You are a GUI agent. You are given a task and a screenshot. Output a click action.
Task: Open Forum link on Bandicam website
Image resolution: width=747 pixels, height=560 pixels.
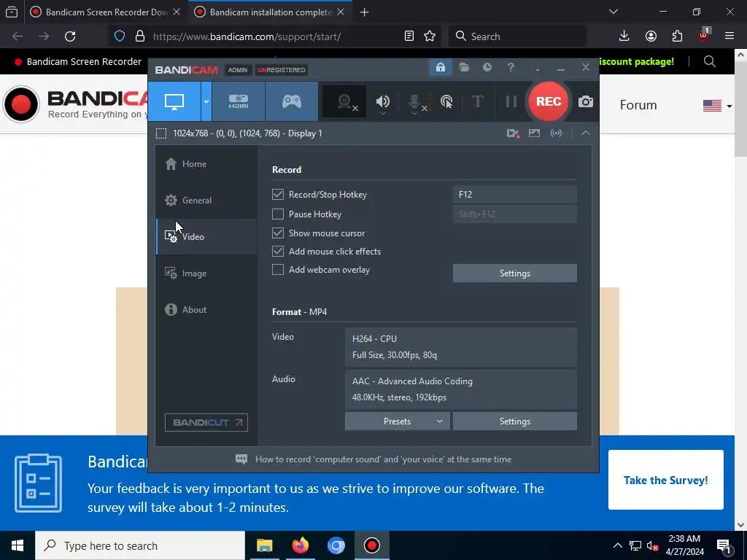click(638, 105)
